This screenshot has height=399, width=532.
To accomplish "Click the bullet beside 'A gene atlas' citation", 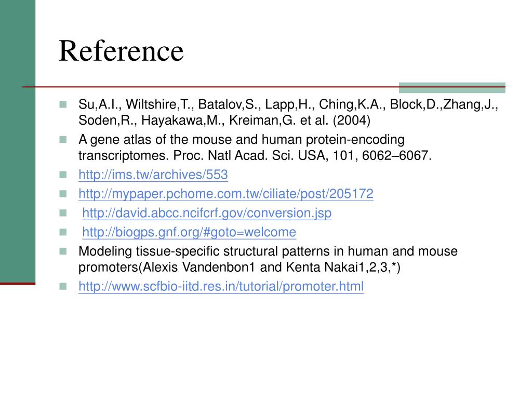I will (63, 139).
